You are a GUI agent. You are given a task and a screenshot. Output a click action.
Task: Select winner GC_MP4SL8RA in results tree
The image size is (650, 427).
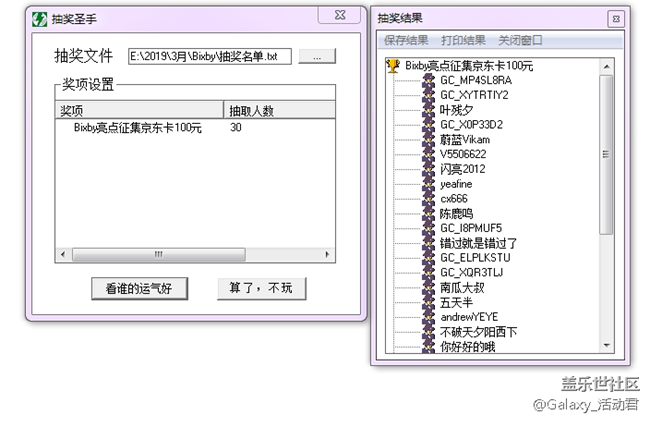pos(476,80)
